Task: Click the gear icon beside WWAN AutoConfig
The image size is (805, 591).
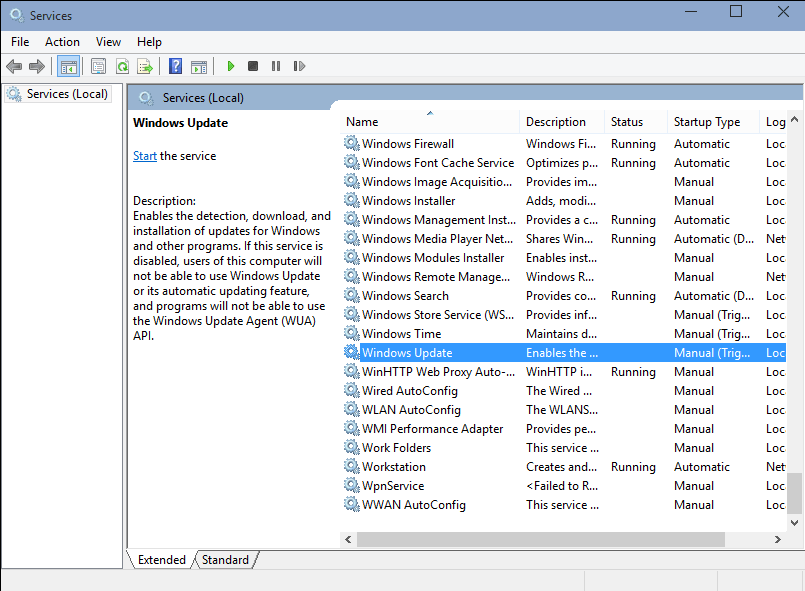Action: 352,504
